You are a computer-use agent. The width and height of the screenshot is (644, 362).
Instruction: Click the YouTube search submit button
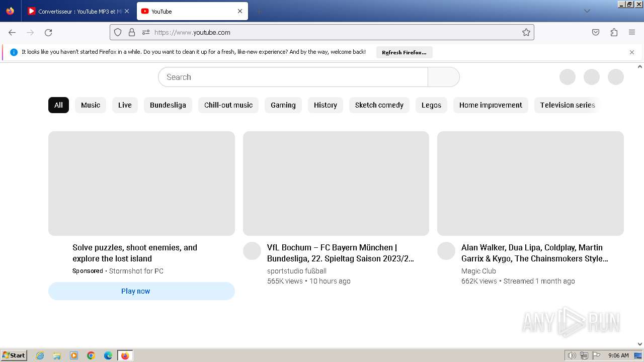point(444,77)
